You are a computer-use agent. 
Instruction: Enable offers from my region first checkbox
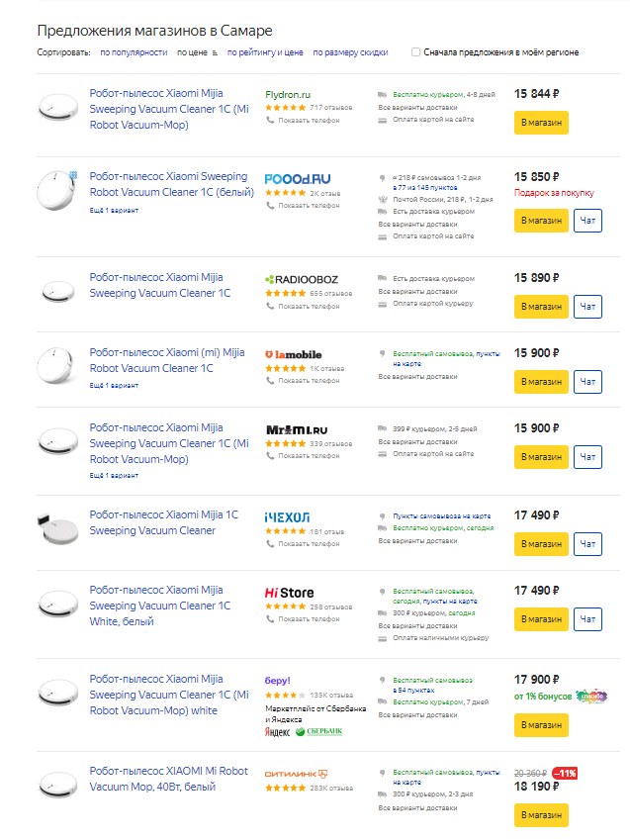click(x=415, y=52)
